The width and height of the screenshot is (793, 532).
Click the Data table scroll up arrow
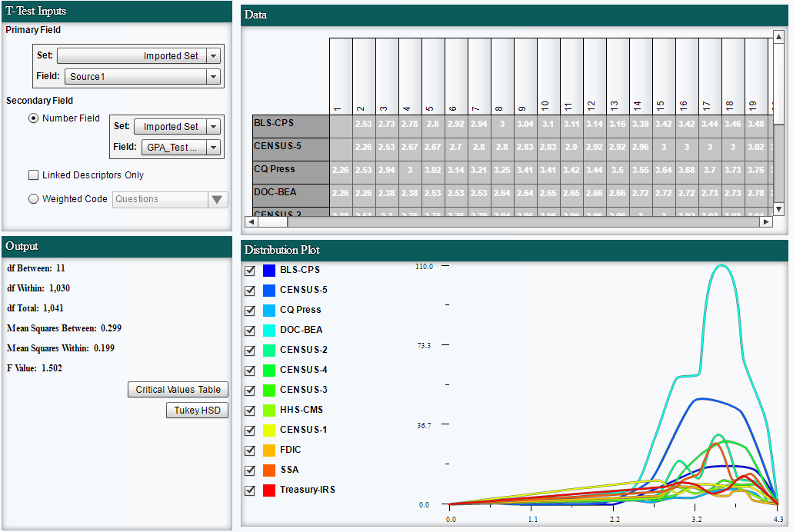[779, 36]
